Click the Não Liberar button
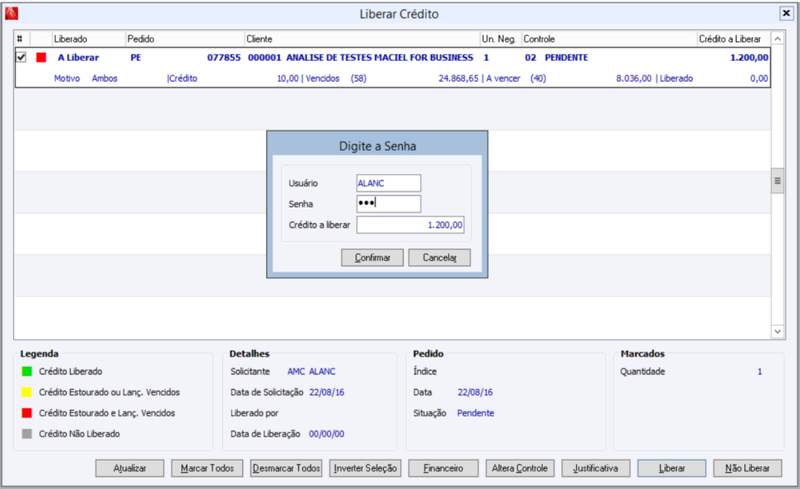Viewport: 800px width, 489px height. pos(747,468)
